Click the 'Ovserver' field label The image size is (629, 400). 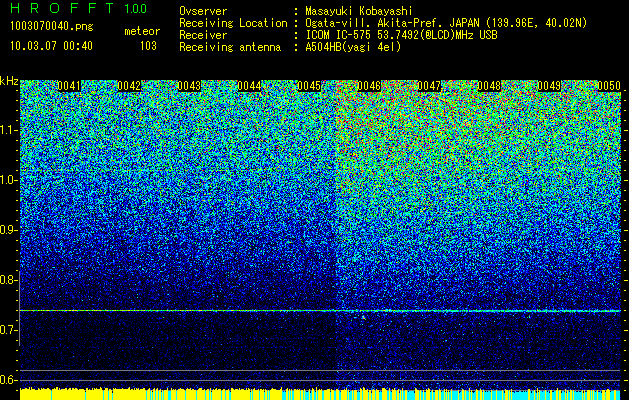coord(203,11)
